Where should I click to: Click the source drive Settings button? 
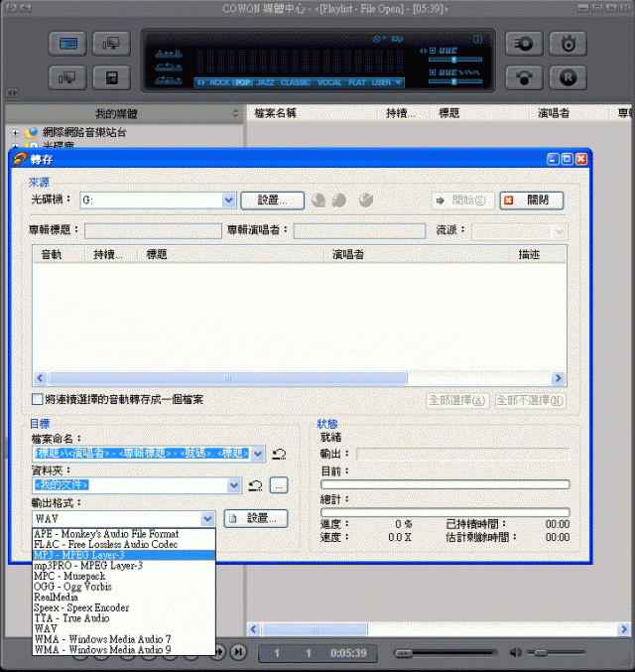click(x=273, y=201)
